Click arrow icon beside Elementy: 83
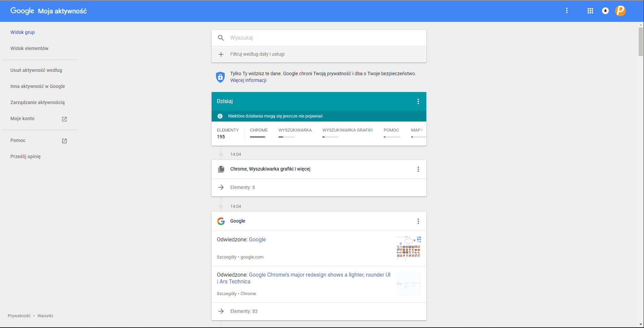 pyautogui.click(x=221, y=311)
